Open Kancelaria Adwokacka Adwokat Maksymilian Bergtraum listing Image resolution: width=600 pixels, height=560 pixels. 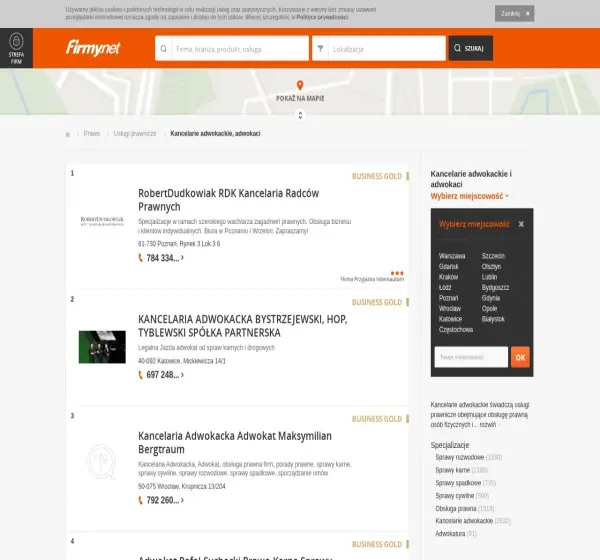235,442
